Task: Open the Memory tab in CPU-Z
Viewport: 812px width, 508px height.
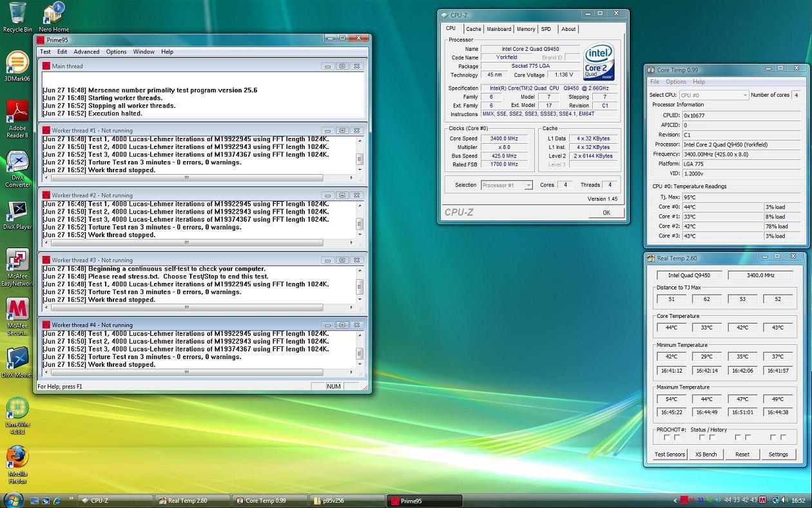Action: click(x=526, y=29)
